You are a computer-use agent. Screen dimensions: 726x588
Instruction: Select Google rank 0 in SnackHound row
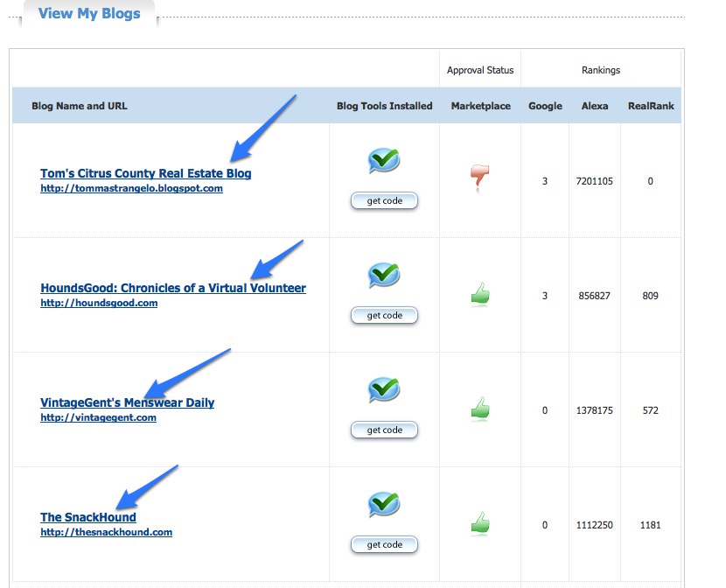point(545,525)
